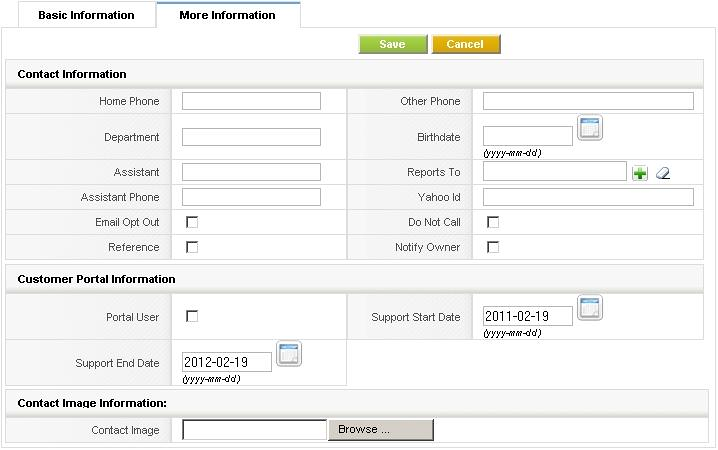Viewport: 718px width, 450px height.
Task: Click the Assistant label
Action: pos(136,172)
